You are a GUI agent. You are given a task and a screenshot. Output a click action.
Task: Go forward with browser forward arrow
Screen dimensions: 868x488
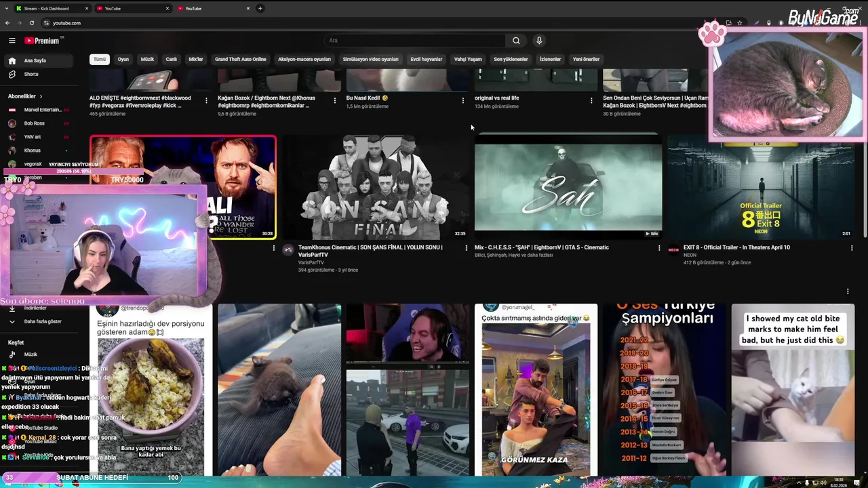point(20,23)
